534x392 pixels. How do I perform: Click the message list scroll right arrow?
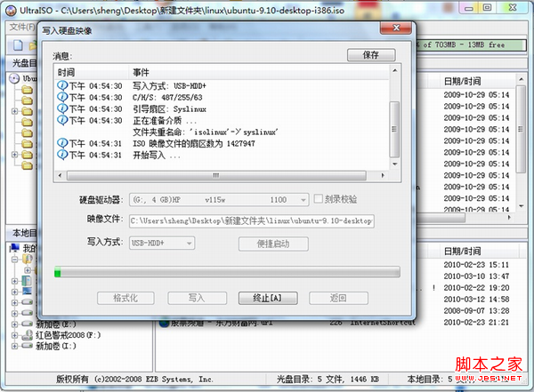383,176
